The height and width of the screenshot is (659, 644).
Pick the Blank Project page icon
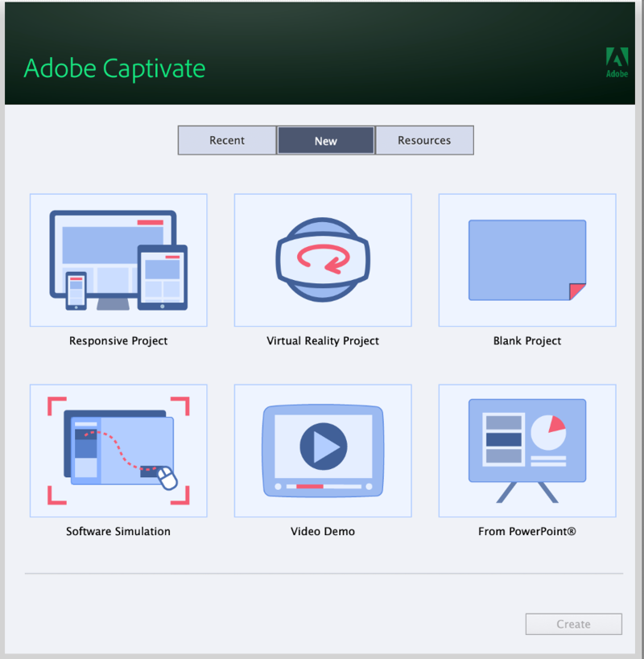coord(527,260)
